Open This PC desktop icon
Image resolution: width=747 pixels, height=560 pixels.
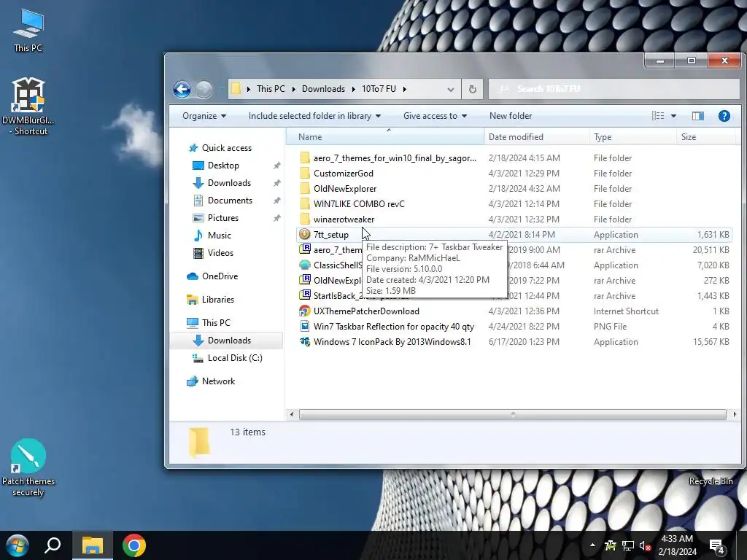pos(28,30)
